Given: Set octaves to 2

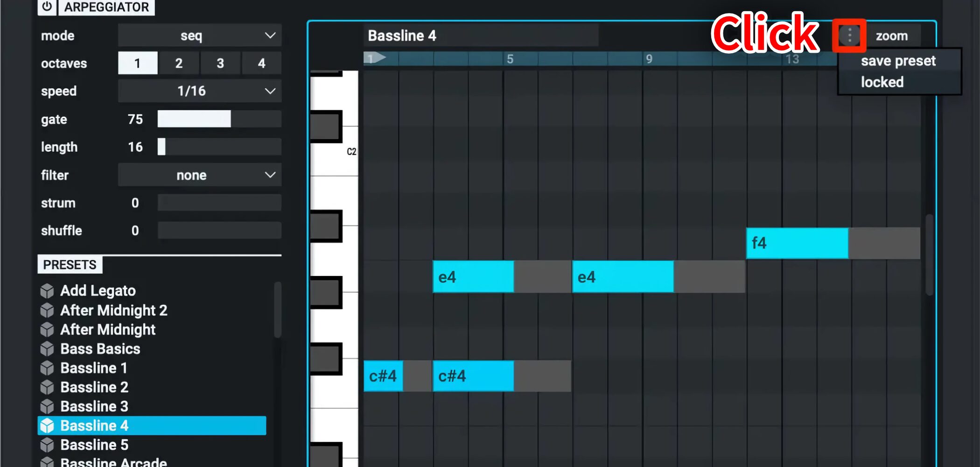Looking at the screenshot, I should coord(179,63).
